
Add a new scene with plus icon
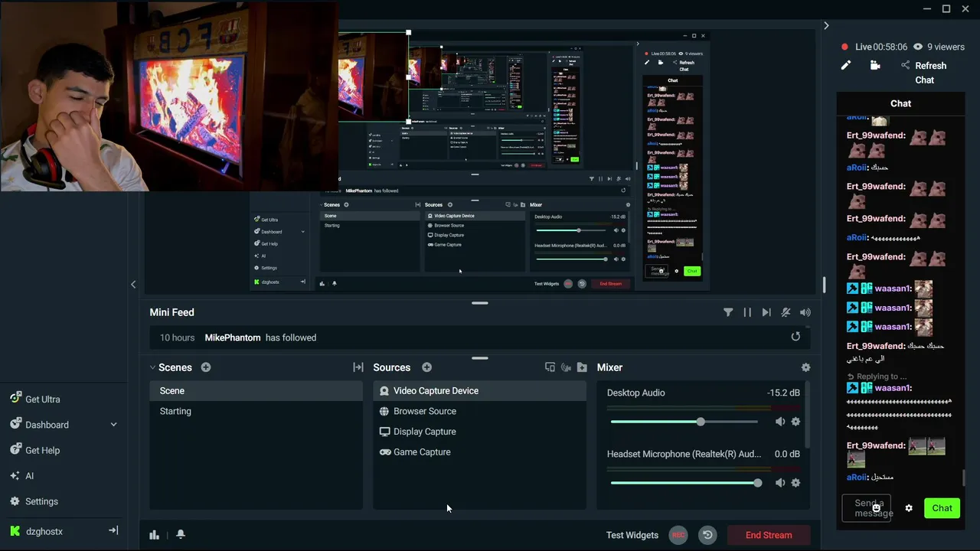point(206,367)
